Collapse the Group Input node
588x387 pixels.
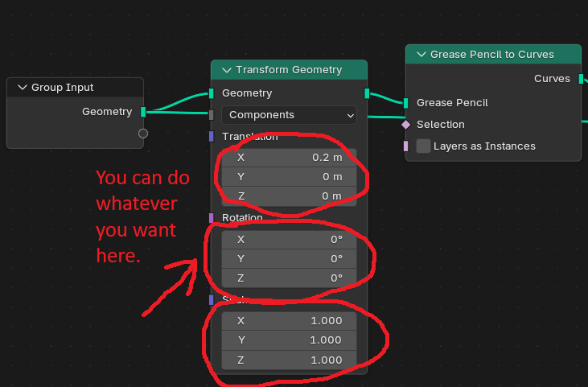23,88
